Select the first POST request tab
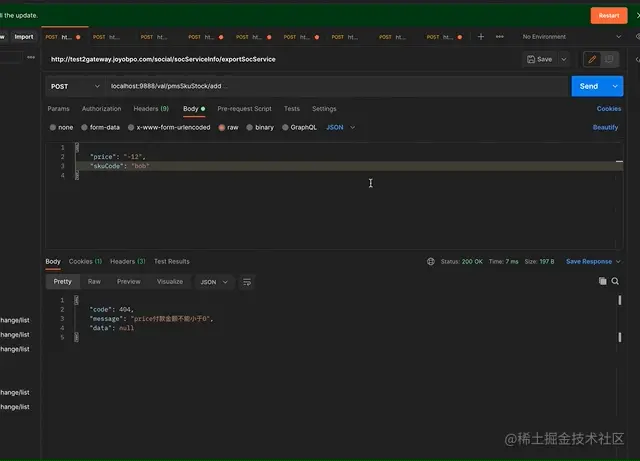The height and width of the screenshot is (461, 640). pos(64,37)
